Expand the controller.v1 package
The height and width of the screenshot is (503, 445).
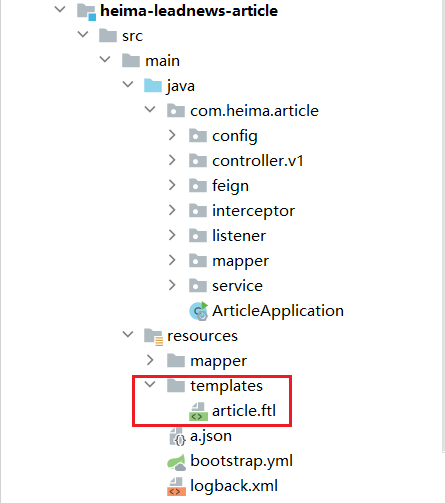point(172,160)
